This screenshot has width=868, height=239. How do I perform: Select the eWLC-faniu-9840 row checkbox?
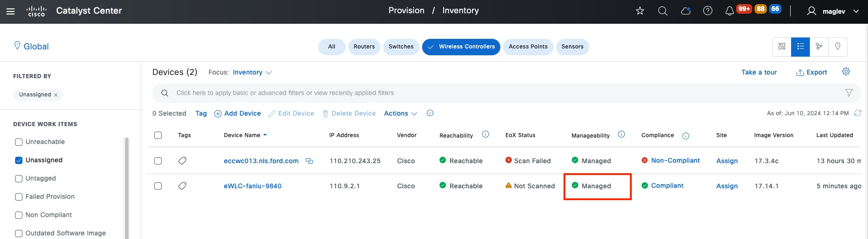pos(158,186)
